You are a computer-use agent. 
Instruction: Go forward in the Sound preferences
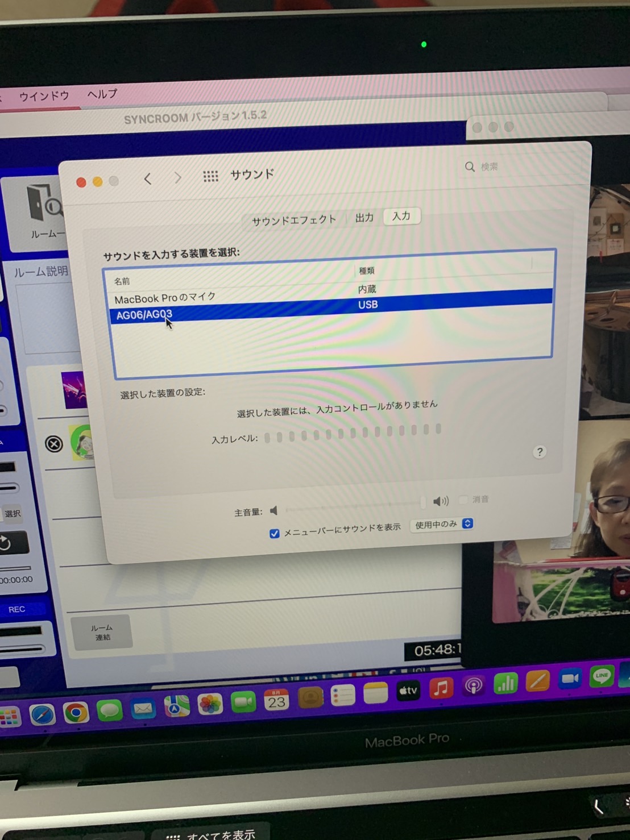tap(178, 178)
